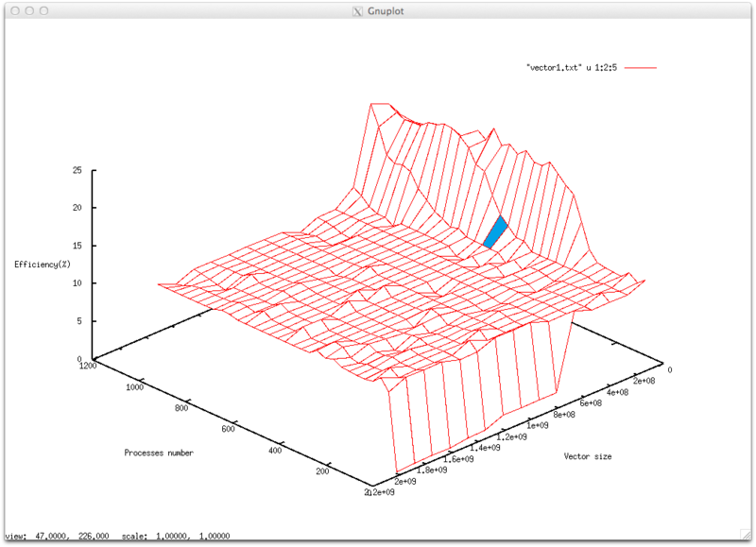The height and width of the screenshot is (547, 756).
Task: Click the 600 tick label on the processes axis
Action: [228, 429]
